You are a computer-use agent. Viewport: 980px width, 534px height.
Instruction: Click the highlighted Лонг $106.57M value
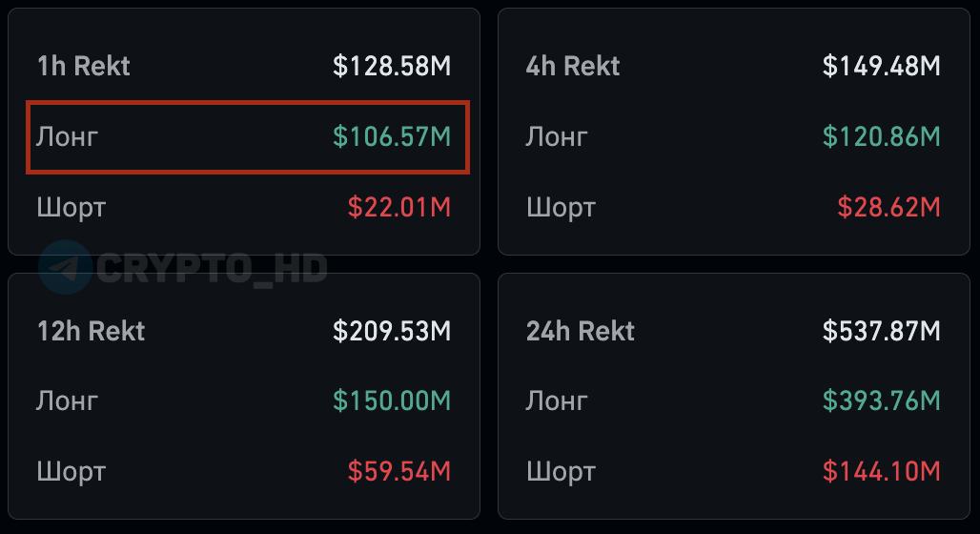point(392,136)
